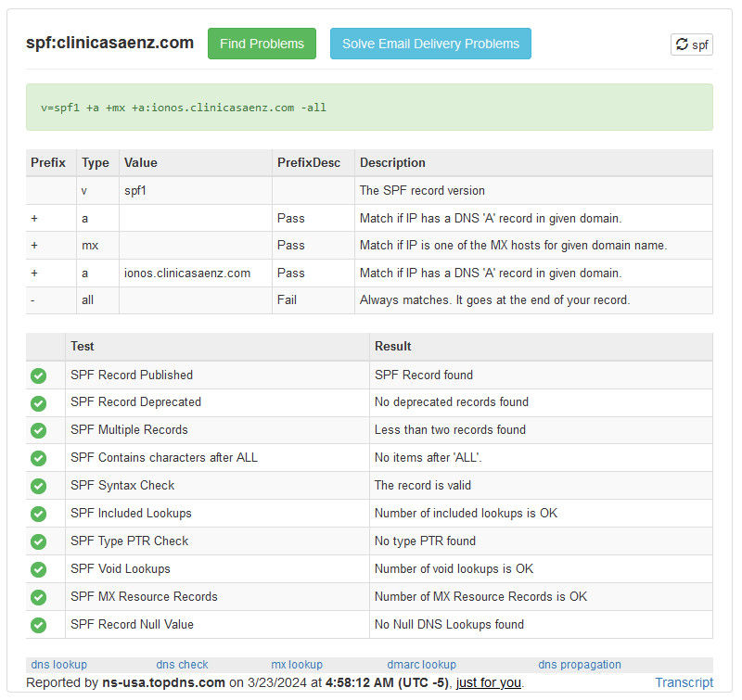This screenshot has width=742, height=700.
Task: Click green check icon for SPF Record Deprecated
Action: click(38, 403)
